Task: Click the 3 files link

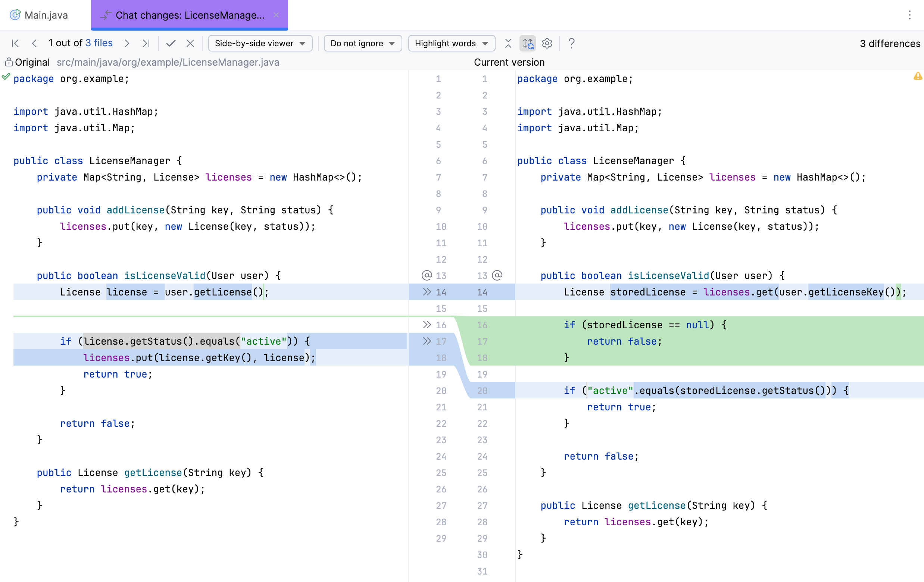Action: click(x=99, y=43)
